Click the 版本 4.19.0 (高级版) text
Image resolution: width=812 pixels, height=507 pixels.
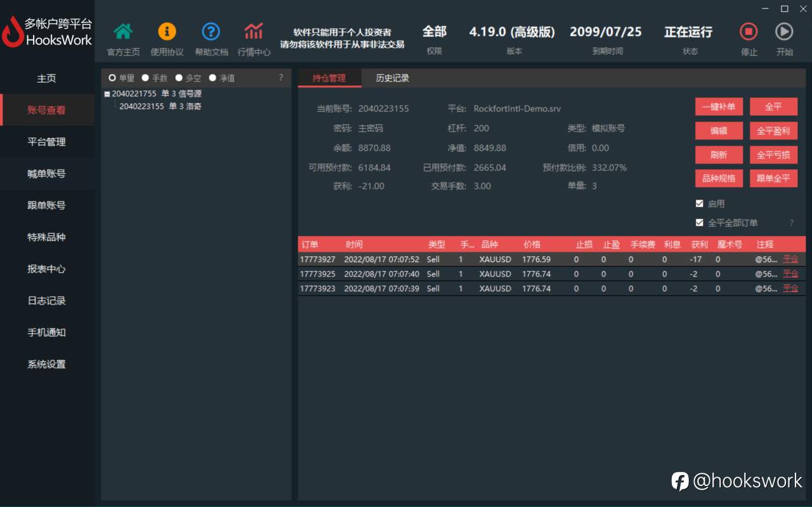pyautogui.click(x=512, y=32)
